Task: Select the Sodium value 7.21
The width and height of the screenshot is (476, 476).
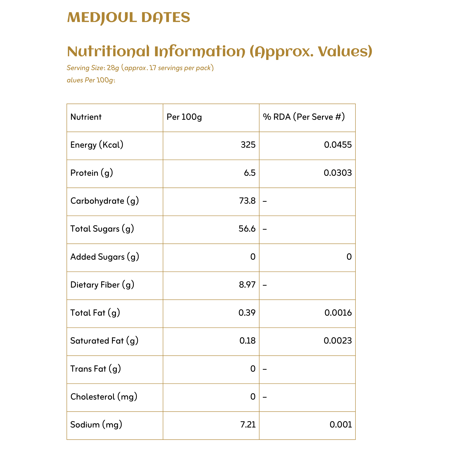Action: coord(248,425)
